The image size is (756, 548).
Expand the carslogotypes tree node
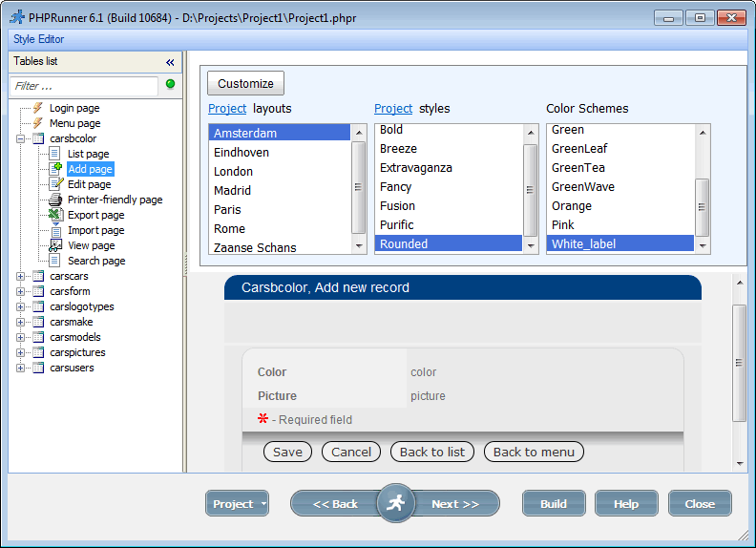point(20,306)
